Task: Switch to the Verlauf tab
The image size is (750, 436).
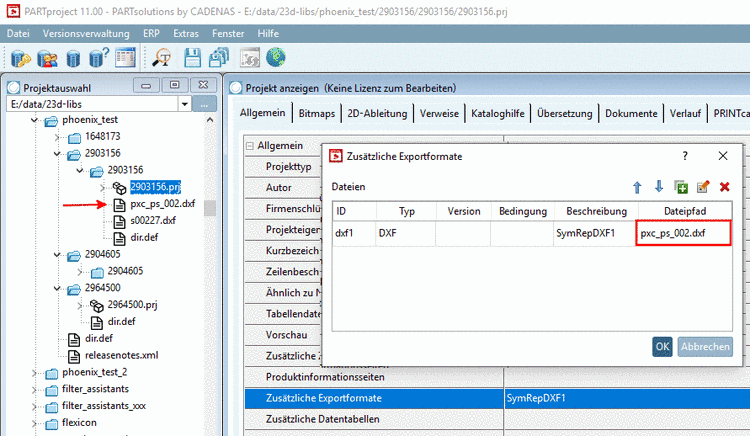Action: 685,114
